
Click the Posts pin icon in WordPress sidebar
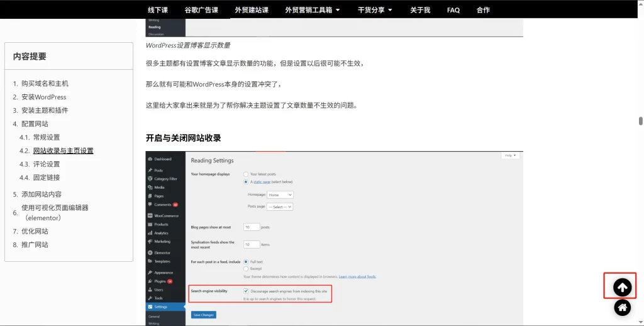pos(150,170)
